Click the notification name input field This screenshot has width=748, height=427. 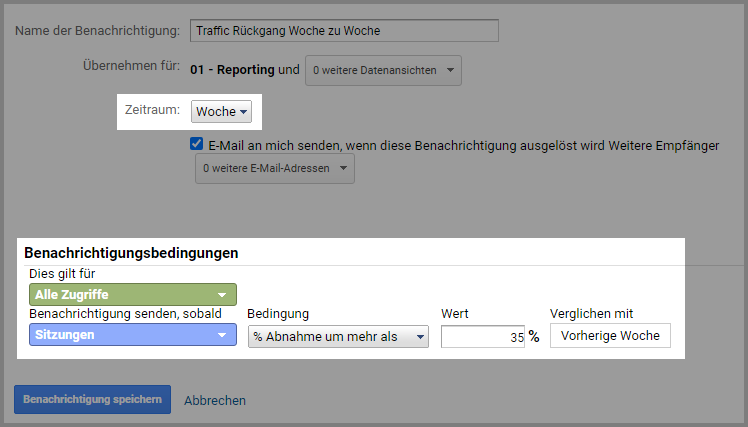(x=344, y=31)
